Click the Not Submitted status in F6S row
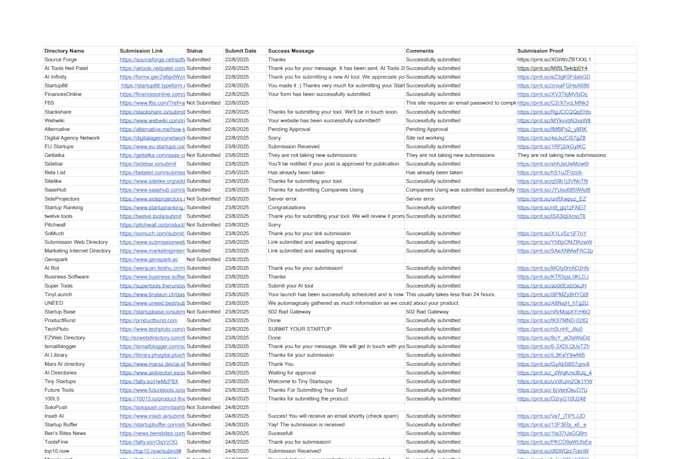 pyautogui.click(x=203, y=103)
